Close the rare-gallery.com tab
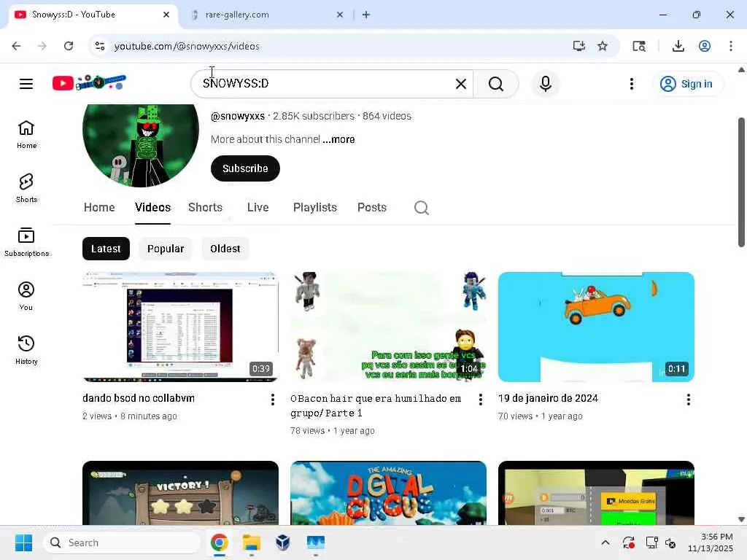747x560 pixels. (340, 15)
